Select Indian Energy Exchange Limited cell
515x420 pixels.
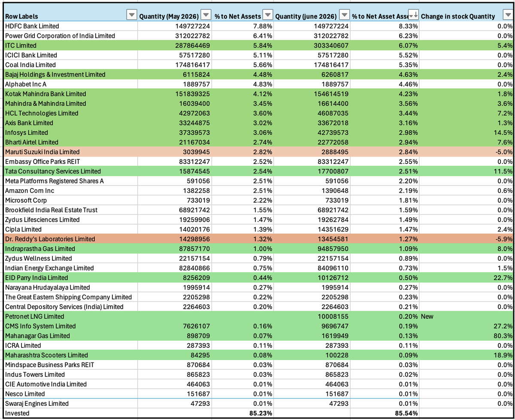coord(70,268)
